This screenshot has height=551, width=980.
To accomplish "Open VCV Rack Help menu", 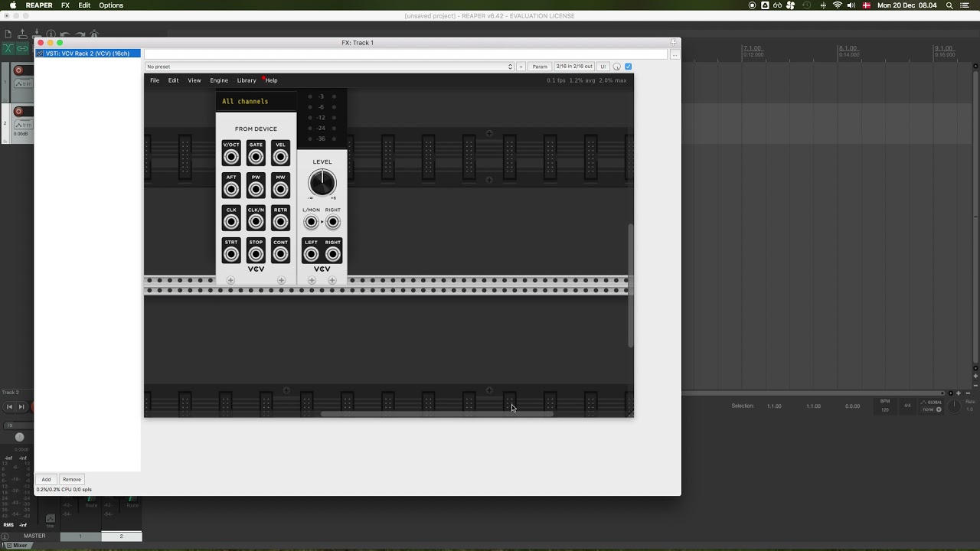I will click(x=271, y=80).
